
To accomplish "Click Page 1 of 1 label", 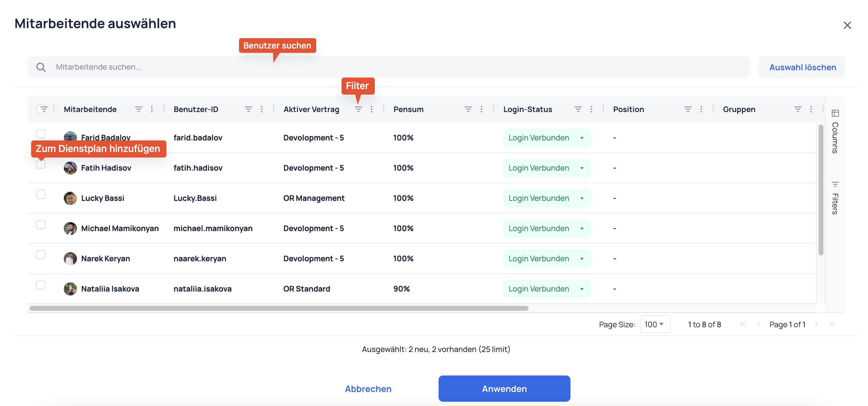I will point(787,324).
